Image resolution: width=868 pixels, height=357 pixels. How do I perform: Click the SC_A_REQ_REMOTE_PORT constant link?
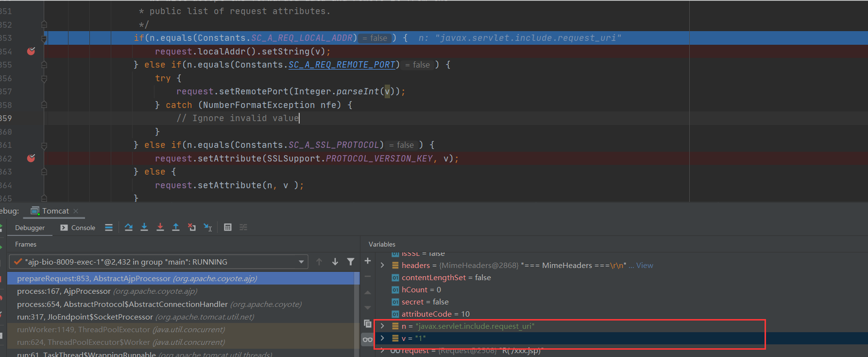(x=342, y=65)
